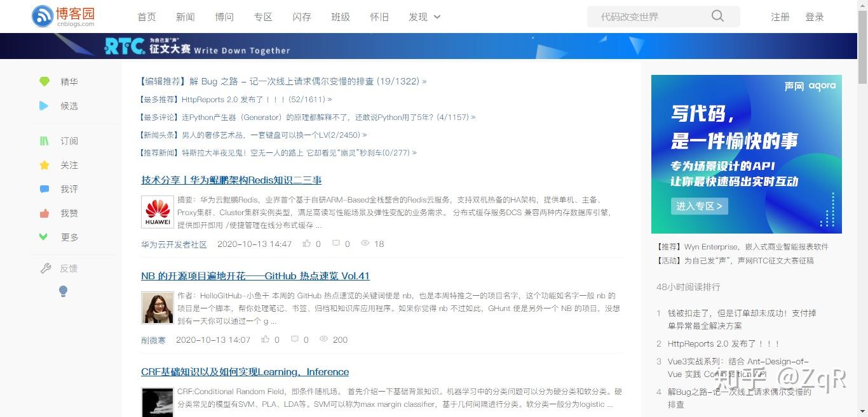Image resolution: width=868 pixels, height=417 pixels.
Task: Open 专区 in top navigation
Action: click(x=263, y=17)
